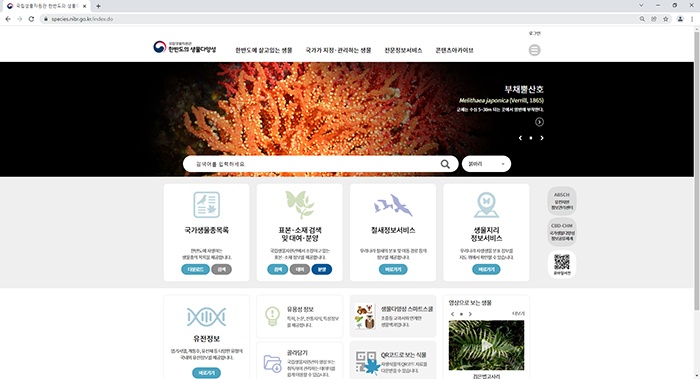Open the QR code 모바일서전 side badge
700x379 pixels.
point(562,264)
